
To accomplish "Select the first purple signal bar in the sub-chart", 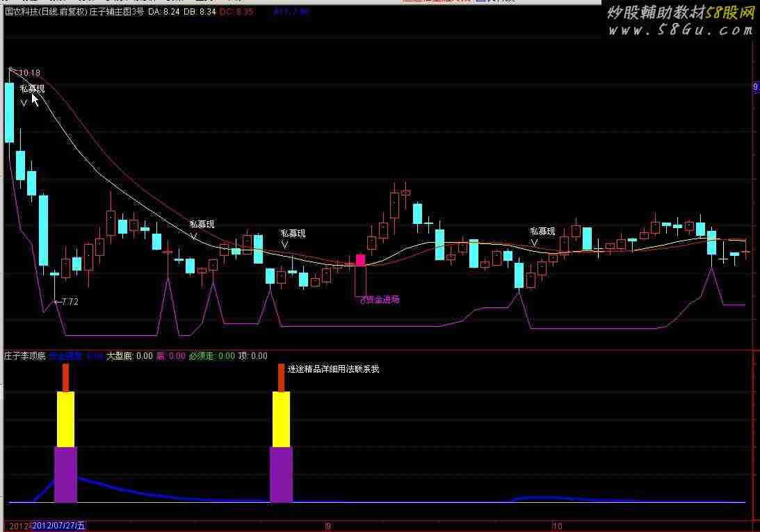I will [65, 475].
